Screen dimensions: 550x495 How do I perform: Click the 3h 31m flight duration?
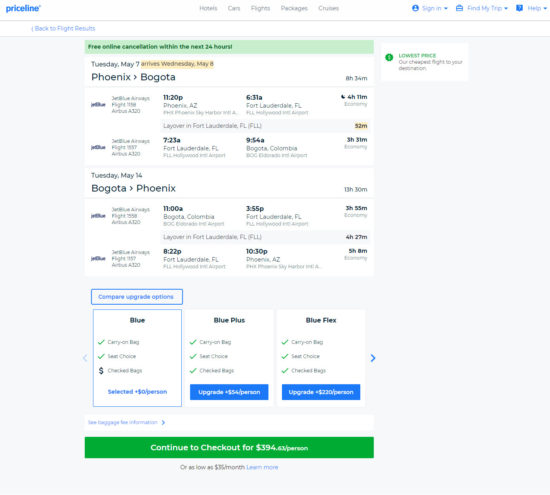[357, 140]
